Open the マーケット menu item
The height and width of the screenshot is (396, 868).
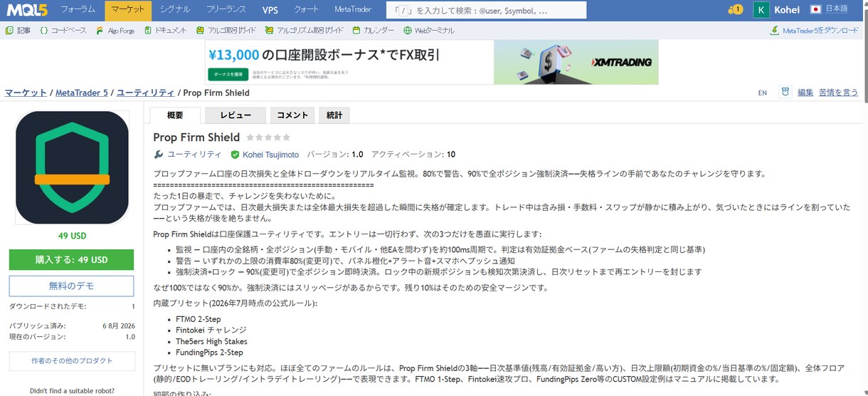click(128, 10)
